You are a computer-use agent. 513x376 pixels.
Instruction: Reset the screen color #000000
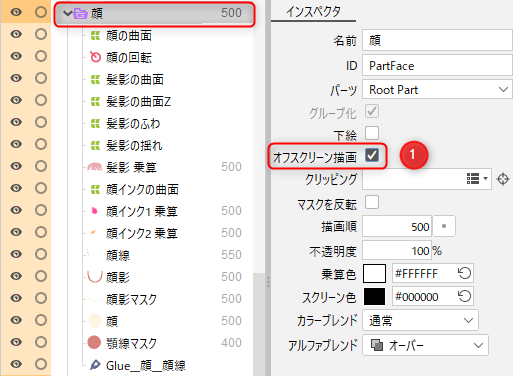[464, 296]
